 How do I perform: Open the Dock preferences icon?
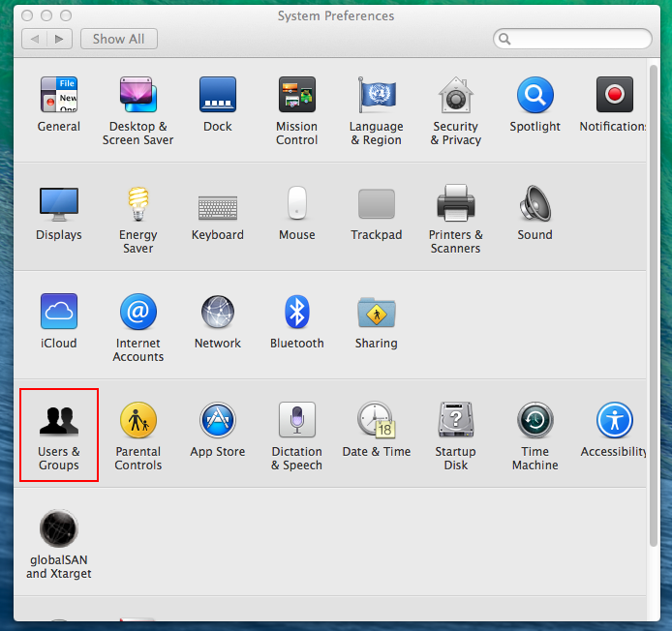tap(218, 94)
